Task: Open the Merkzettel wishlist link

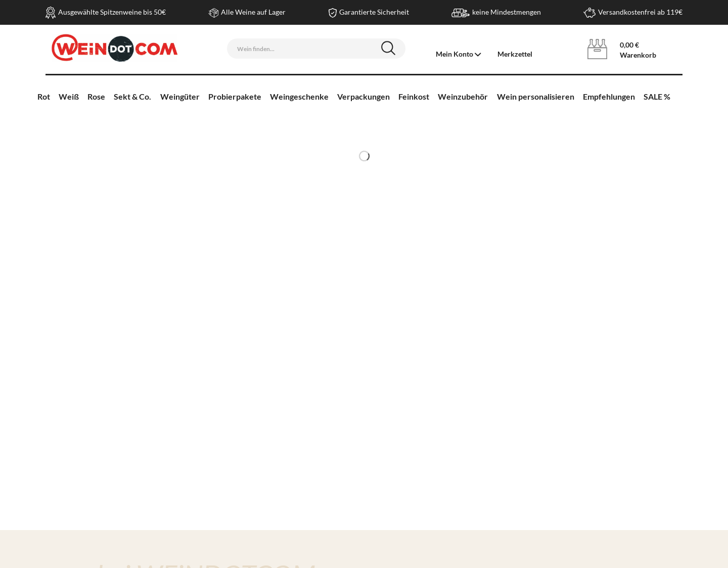Action: pyautogui.click(x=515, y=54)
